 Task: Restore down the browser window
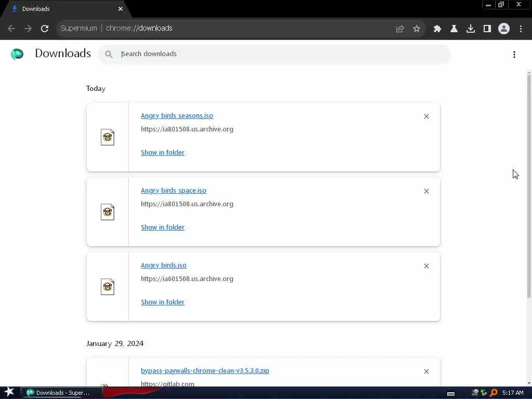click(x=501, y=5)
